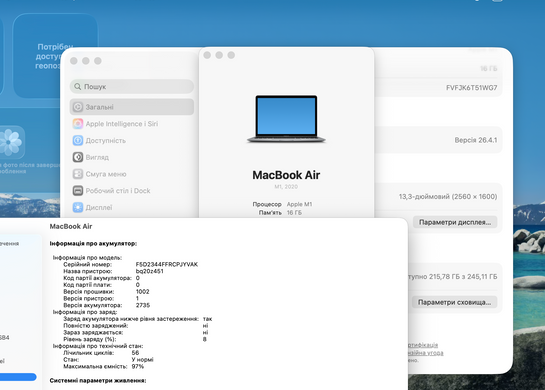Screen dimensions: 545x390
Task: Click the Загальні gear icon
Action: [x=78, y=107]
